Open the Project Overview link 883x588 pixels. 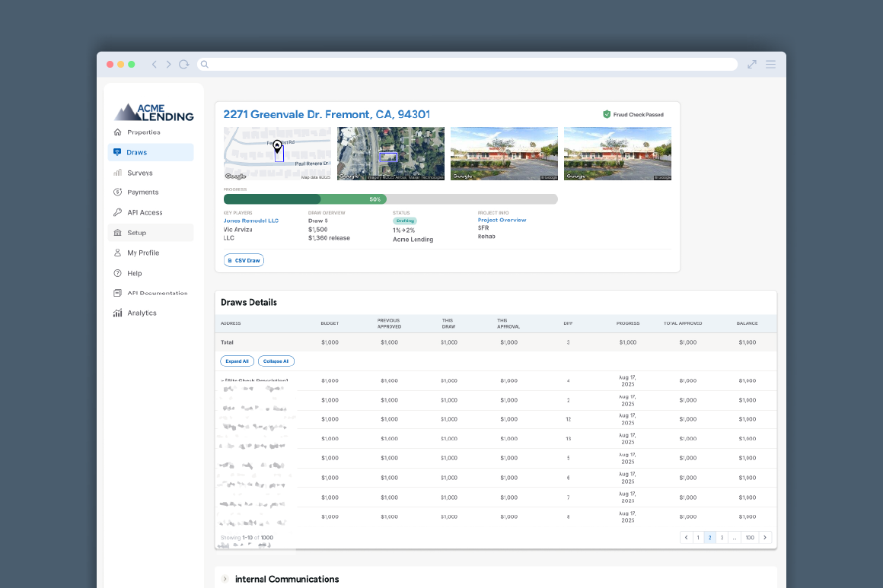click(x=502, y=220)
